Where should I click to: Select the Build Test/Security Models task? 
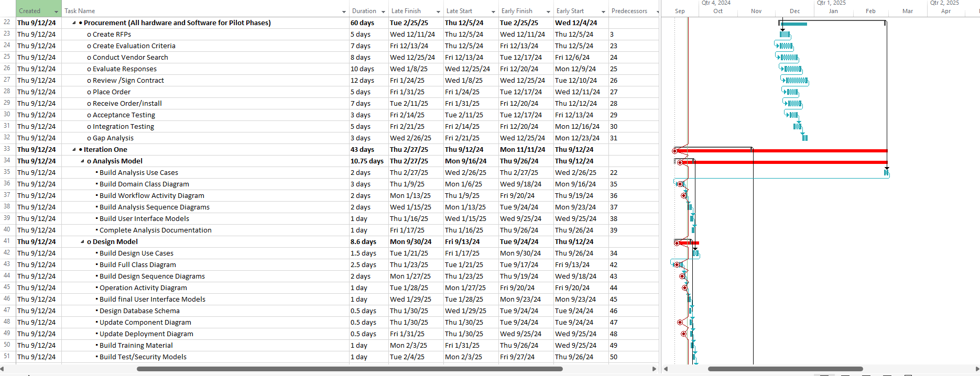pos(143,357)
